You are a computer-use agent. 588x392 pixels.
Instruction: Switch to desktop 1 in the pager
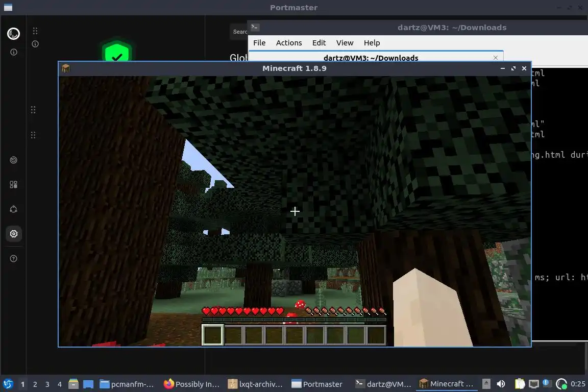tap(22, 384)
